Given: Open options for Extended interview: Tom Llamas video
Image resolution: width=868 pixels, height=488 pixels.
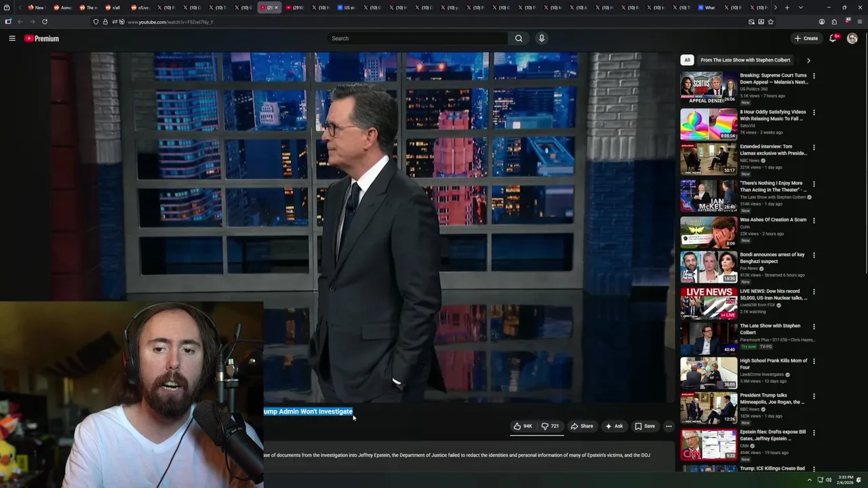Looking at the screenshot, I should click(814, 147).
